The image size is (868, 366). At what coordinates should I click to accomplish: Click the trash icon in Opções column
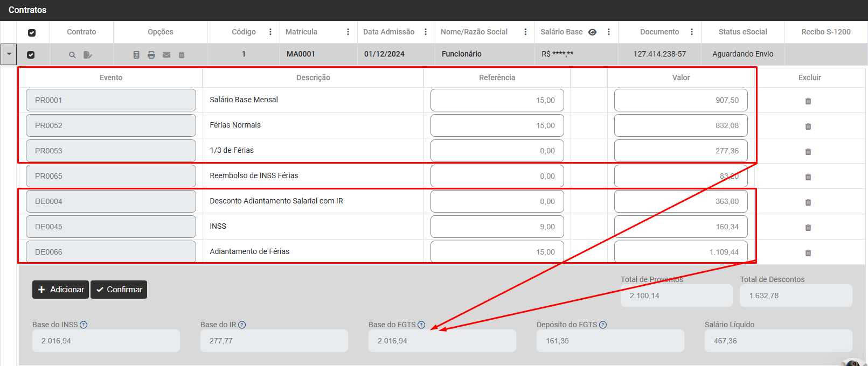[x=182, y=55]
